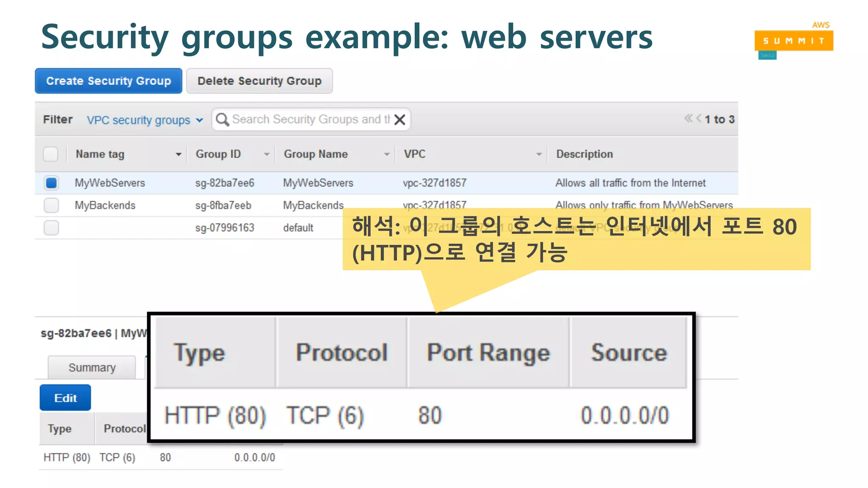Screen dimensions: 868x488
Task: Click 'Allows all traffic from the Internet' description
Action: tap(631, 183)
